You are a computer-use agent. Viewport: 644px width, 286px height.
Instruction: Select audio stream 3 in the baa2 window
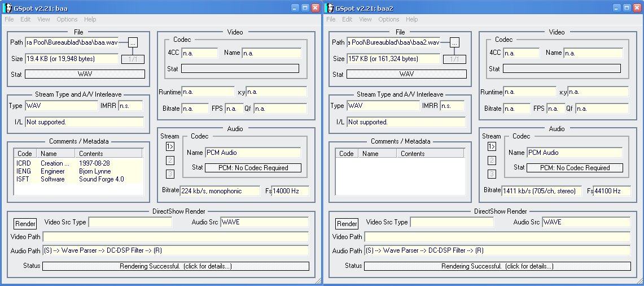pyautogui.click(x=492, y=174)
